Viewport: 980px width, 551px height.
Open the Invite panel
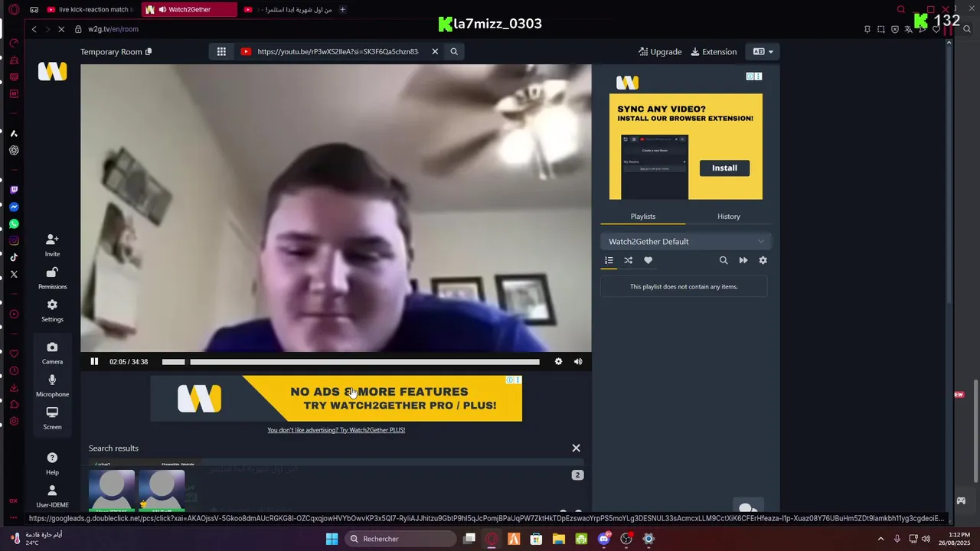coord(52,246)
